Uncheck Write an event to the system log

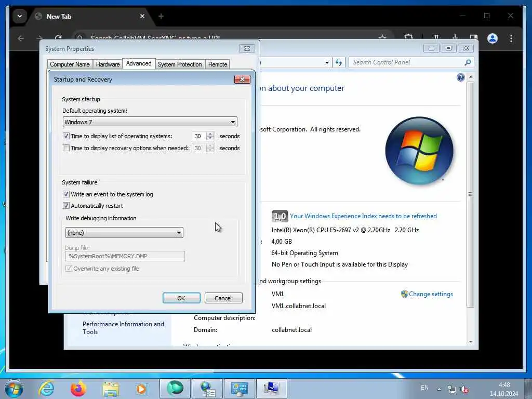(66, 194)
